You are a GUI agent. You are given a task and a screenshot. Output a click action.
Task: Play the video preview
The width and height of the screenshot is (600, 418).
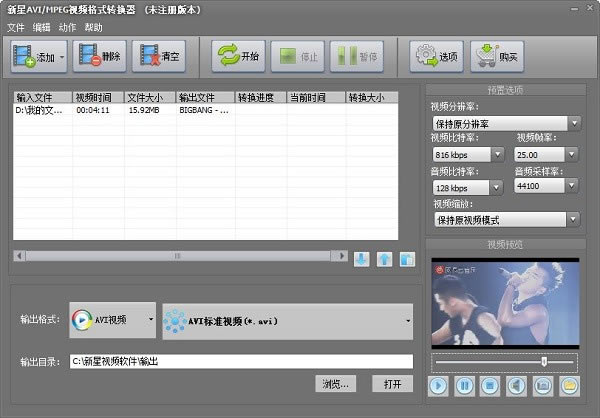pyautogui.click(x=439, y=385)
